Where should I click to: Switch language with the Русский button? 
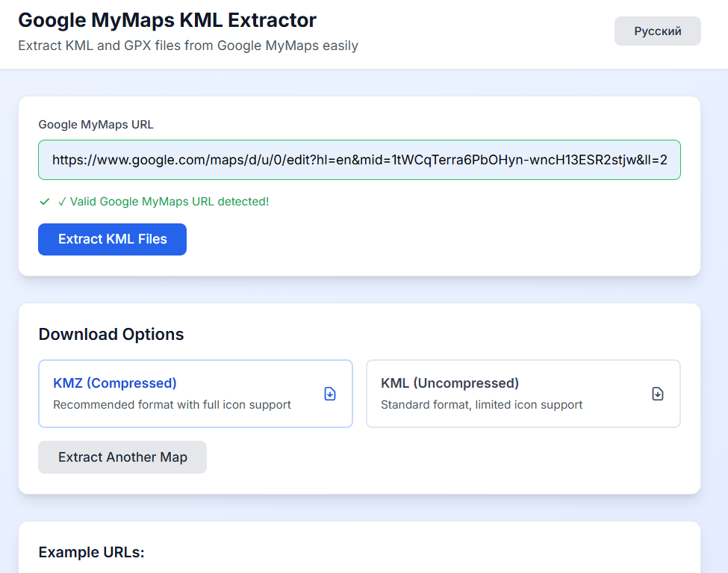pyautogui.click(x=657, y=31)
